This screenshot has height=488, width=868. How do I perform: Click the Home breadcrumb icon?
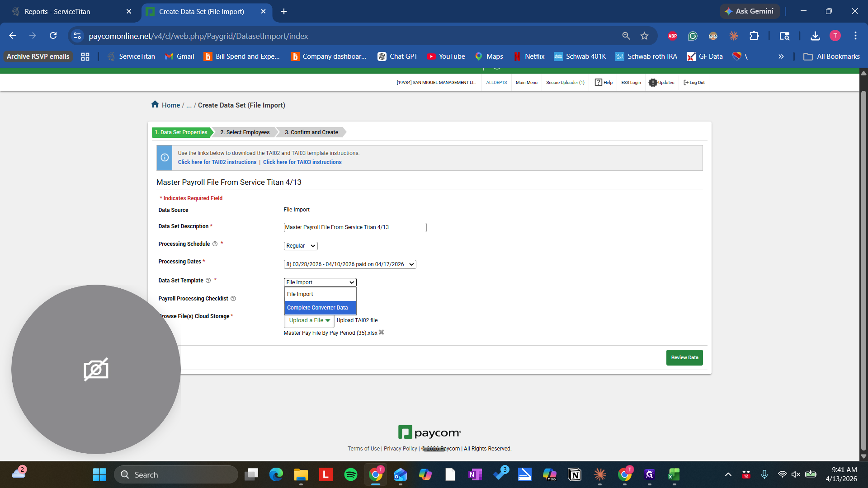(x=155, y=104)
